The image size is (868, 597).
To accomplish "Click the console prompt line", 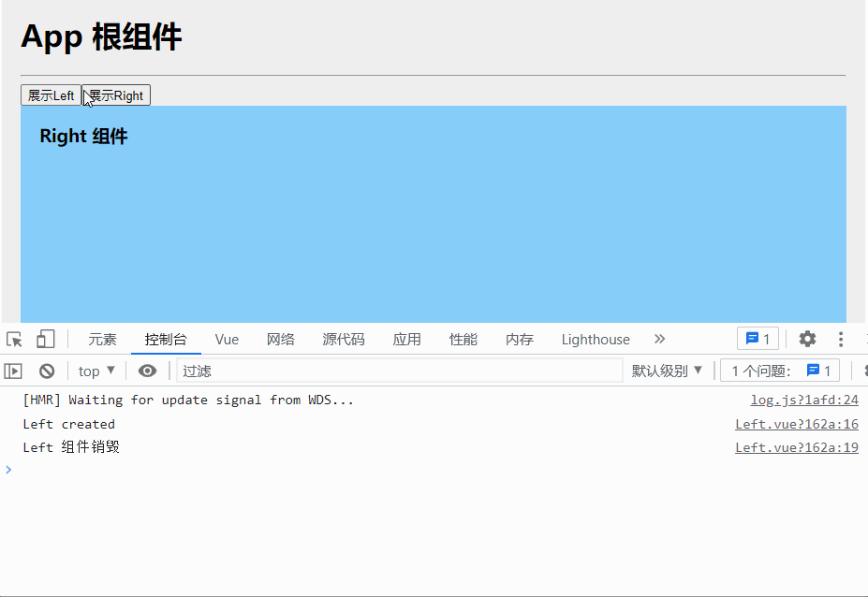I will pos(434,471).
